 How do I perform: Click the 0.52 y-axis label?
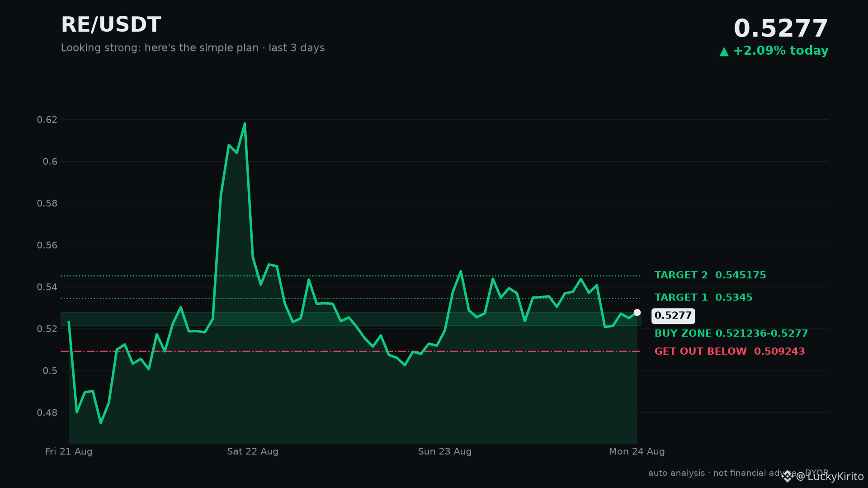pyautogui.click(x=47, y=329)
